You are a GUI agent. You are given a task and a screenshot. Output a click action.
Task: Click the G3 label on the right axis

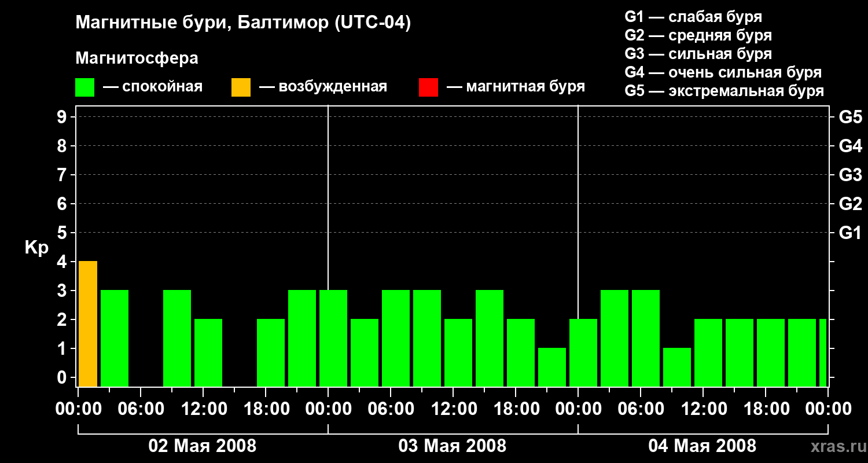point(850,175)
